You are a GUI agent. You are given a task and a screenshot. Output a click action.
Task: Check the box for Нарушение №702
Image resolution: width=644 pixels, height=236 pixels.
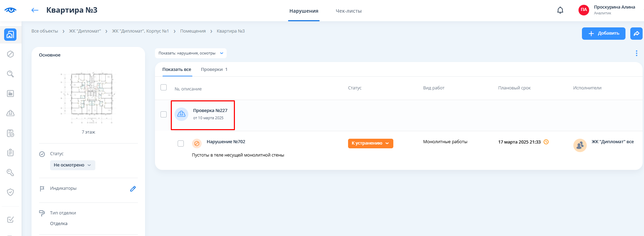coord(181,144)
